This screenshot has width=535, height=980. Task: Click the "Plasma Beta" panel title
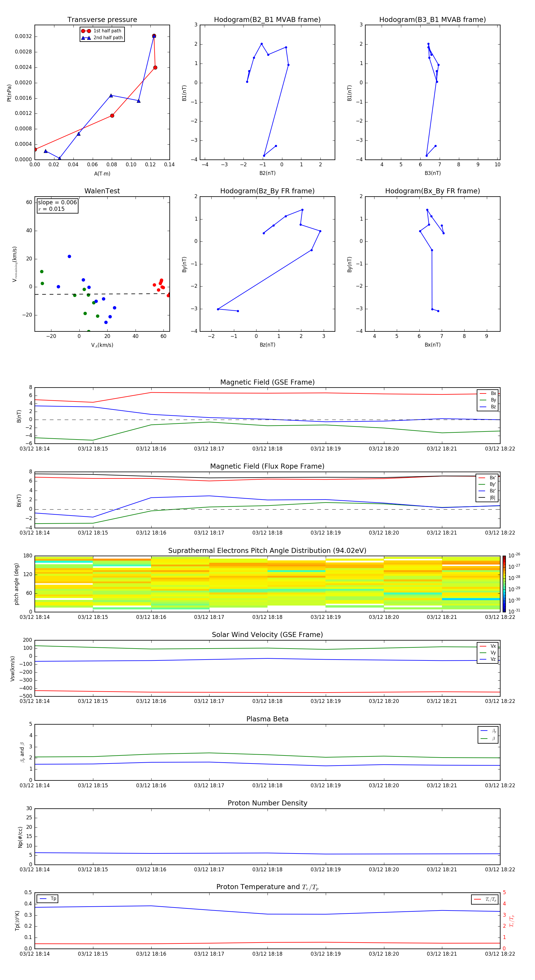point(267,719)
